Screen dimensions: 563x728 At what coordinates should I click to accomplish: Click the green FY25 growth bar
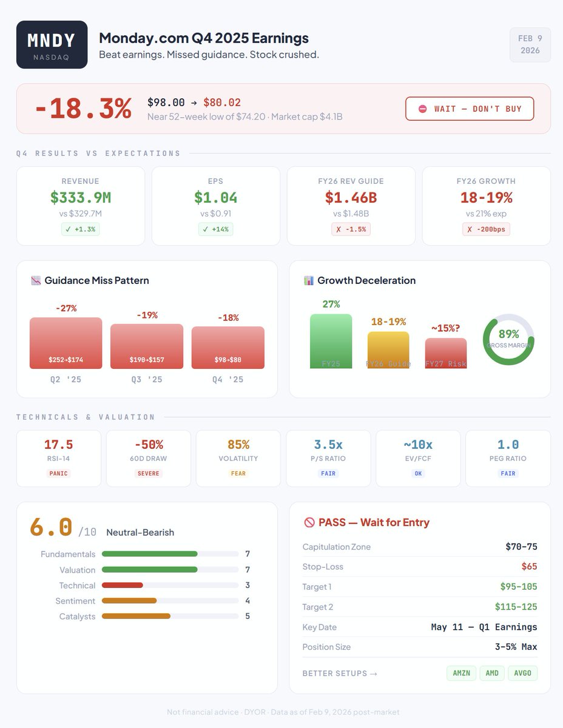[x=331, y=341]
